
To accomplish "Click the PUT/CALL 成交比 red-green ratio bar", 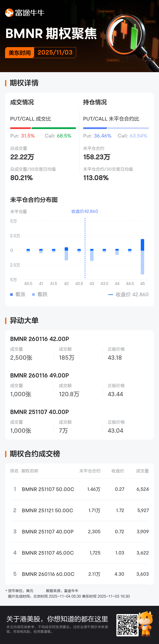I will coord(43,128).
